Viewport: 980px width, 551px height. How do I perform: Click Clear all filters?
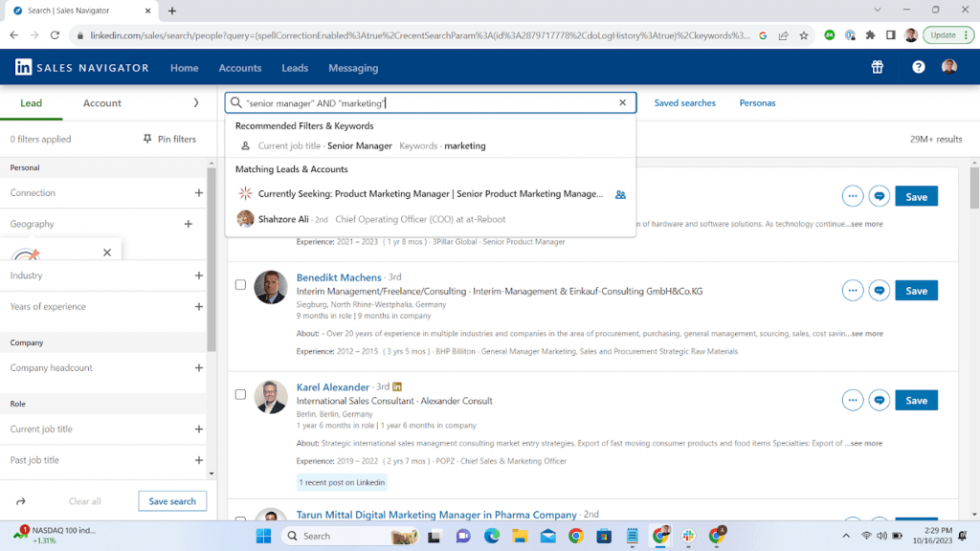(x=84, y=501)
